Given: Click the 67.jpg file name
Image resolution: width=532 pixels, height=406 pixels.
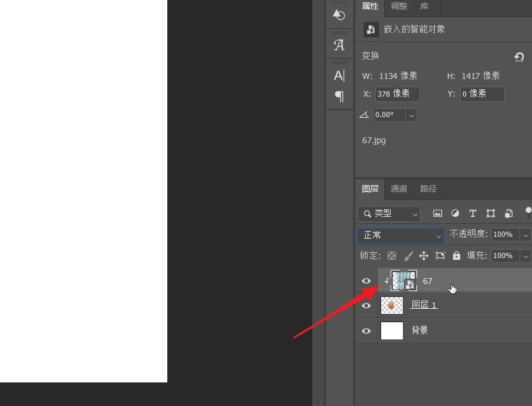Looking at the screenshot, I should (x=374, y=140).
